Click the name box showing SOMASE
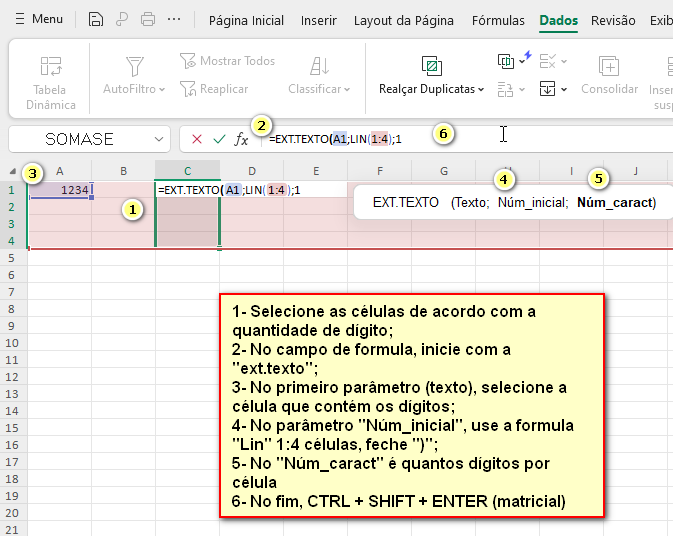The image size is (673, 536). coord(80,139)
